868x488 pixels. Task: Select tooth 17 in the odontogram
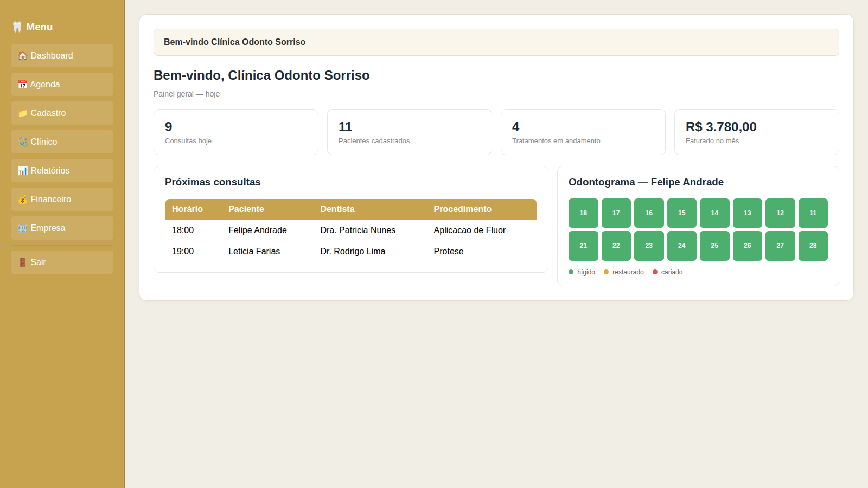[616, 213]
